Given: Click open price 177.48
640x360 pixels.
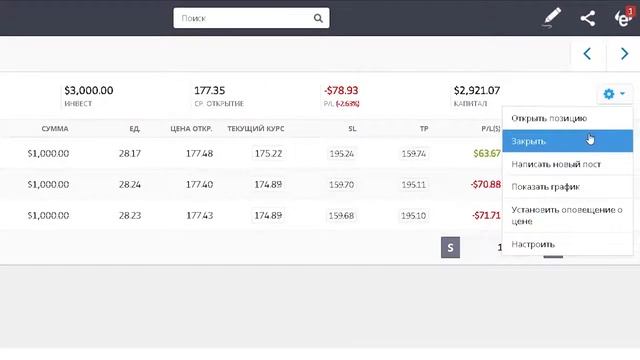Looking at the screenshot, I should click(x=200, y=153).
